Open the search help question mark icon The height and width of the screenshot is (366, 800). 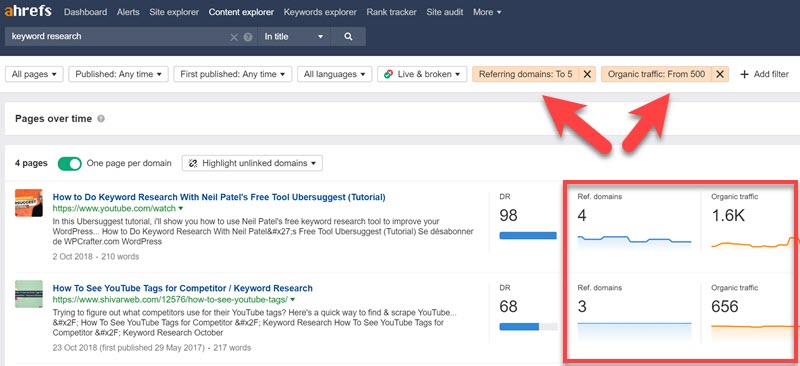[248, 37]
